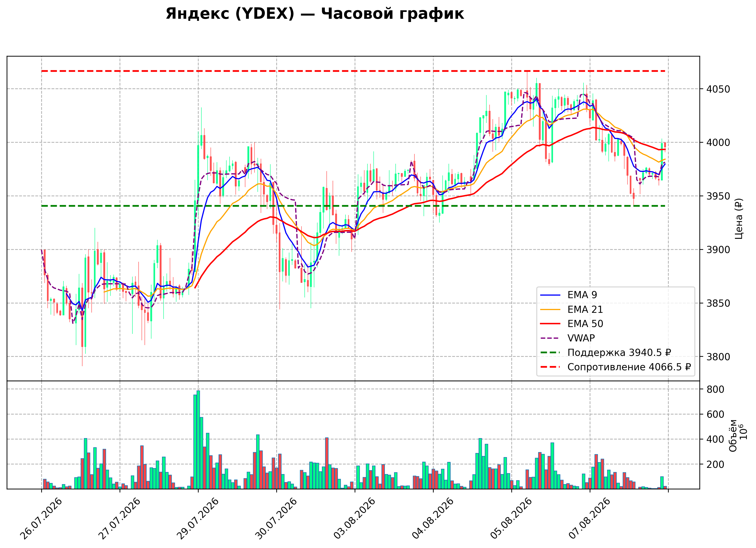756x548 pixels.
Task: Click the solid red EMA 50 legend sample
Action: click(550, 324)
